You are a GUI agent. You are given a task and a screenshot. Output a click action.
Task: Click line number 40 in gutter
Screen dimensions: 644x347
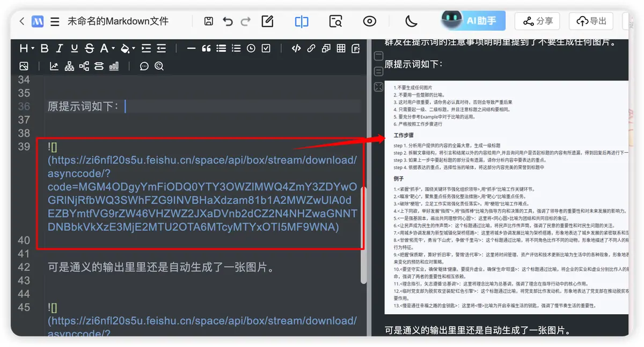(24, 240)
